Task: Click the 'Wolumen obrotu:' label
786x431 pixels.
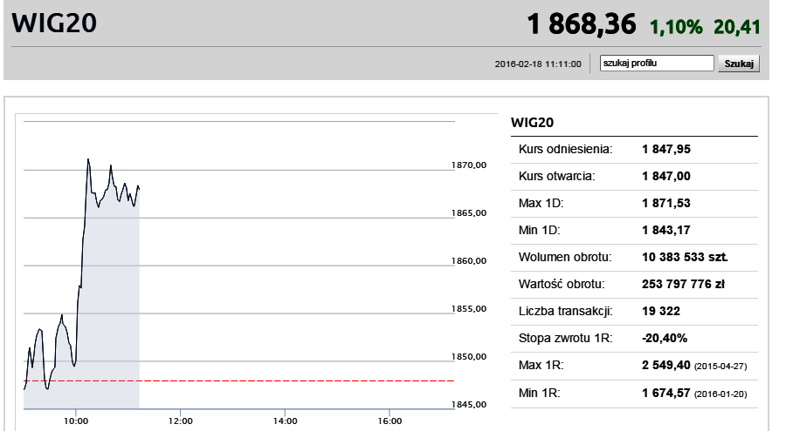Action: pyautogui.click(x=565, y=258)
